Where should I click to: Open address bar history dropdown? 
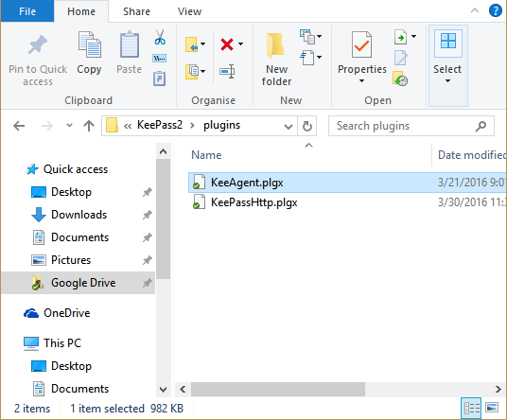point(288,126)
